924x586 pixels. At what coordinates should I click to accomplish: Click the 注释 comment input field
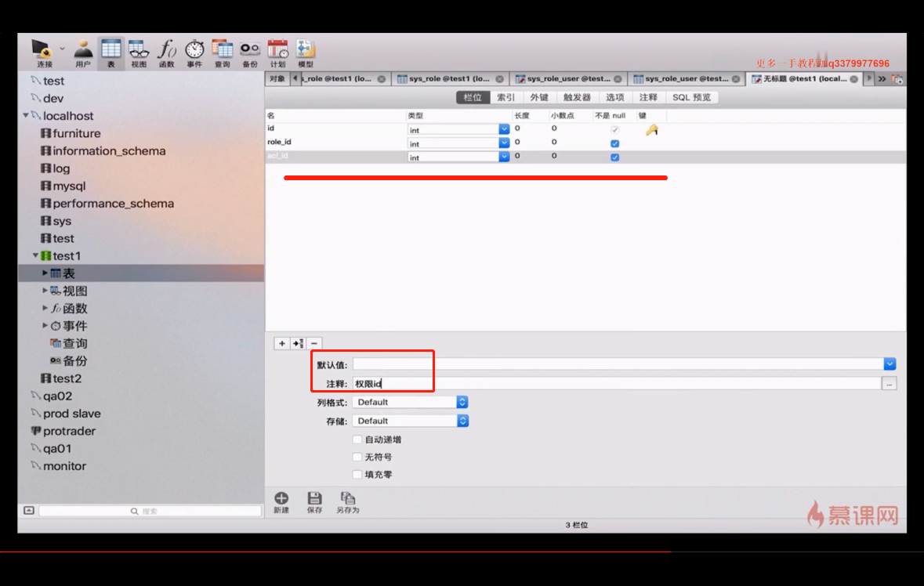click(x=617, y=384)
